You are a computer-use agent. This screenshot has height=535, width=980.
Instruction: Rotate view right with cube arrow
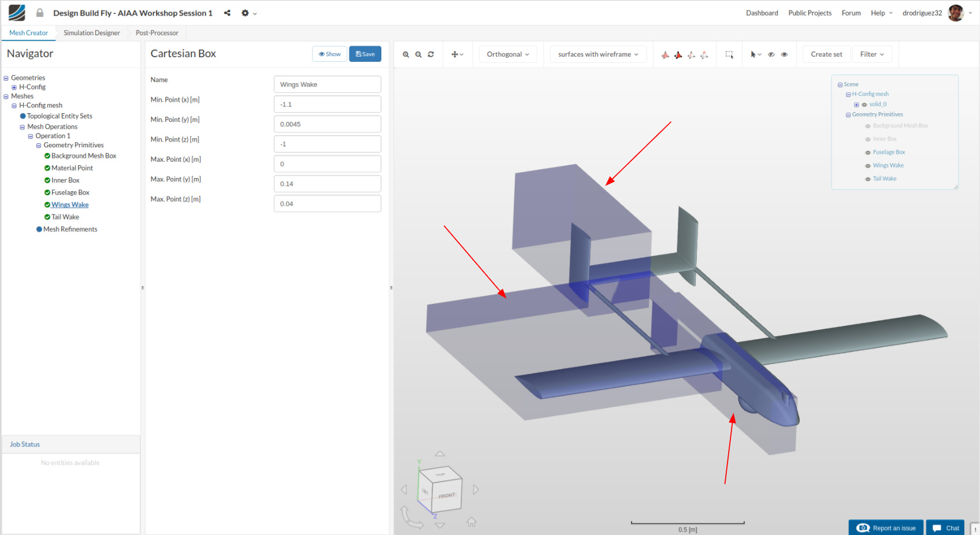pyautogui.click(x=476, y=489)
